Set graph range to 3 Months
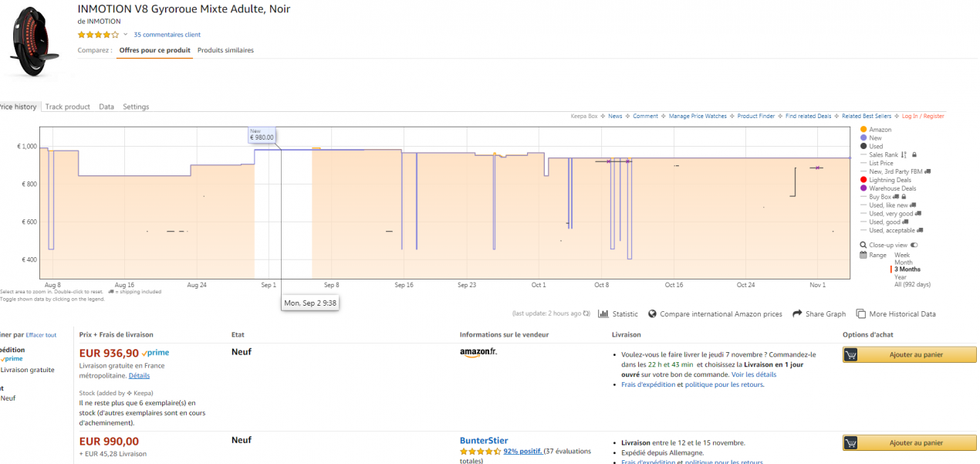 907,269
